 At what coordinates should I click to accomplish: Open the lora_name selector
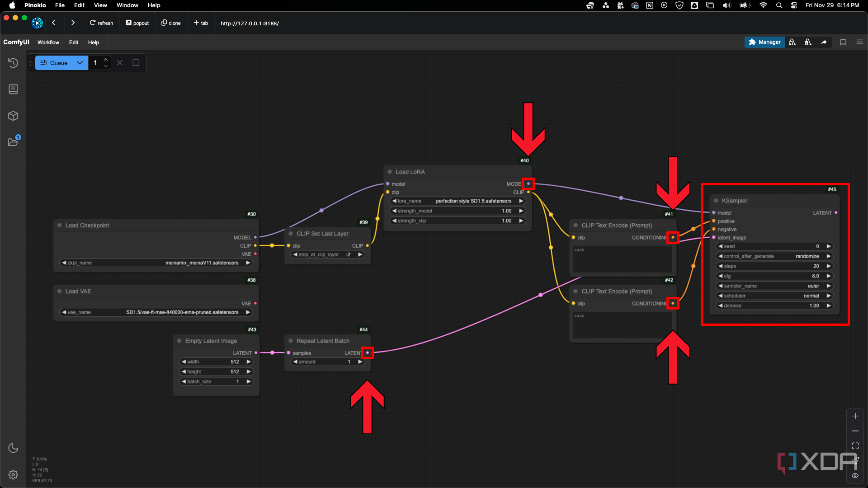[x=458, y=201]
